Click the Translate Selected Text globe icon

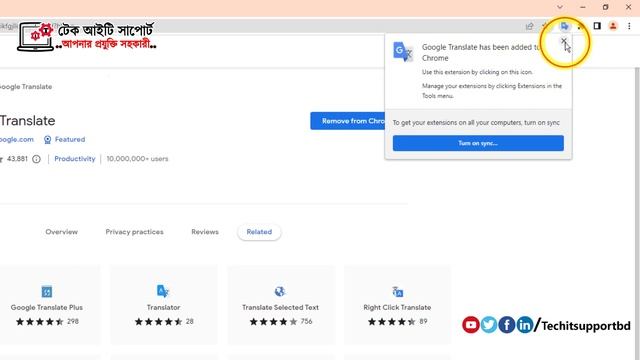pos(280,291)
